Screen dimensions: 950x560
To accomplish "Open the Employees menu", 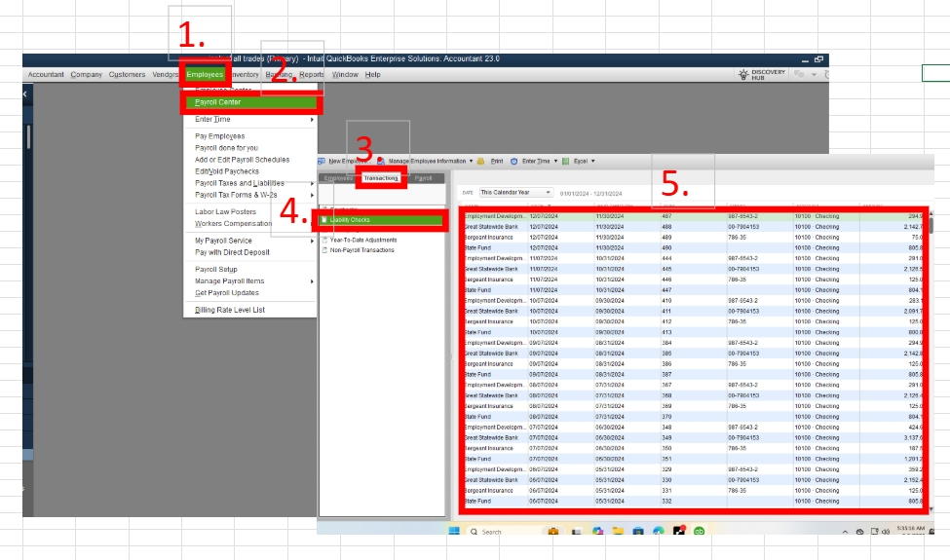I will pyautogui.click(x=205, y=74).
